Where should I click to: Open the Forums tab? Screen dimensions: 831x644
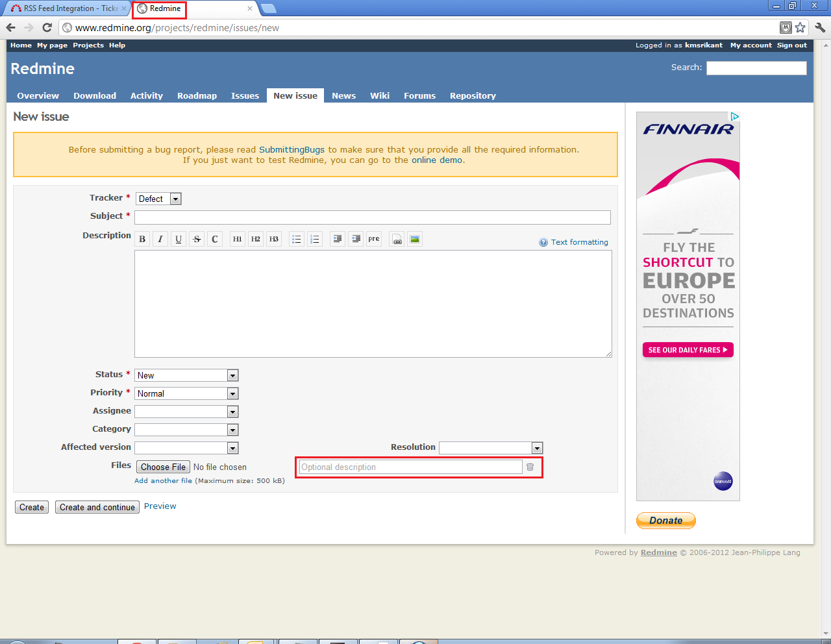pyautogui.click(x=419, y=95)
